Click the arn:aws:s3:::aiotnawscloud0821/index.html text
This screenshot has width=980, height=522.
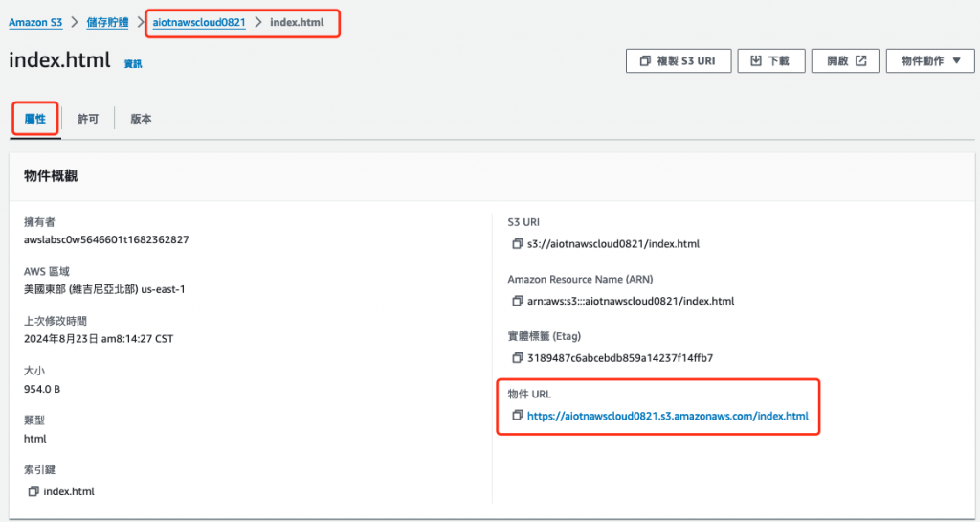(632, 301)
